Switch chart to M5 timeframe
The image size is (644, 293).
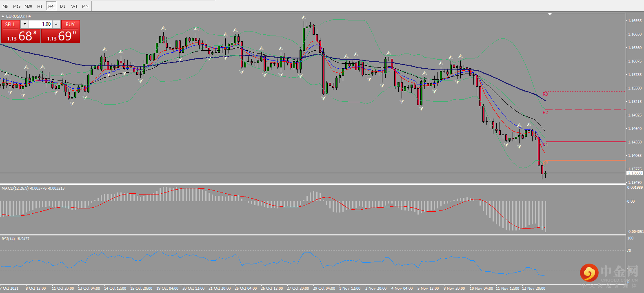tap(5, 6)
